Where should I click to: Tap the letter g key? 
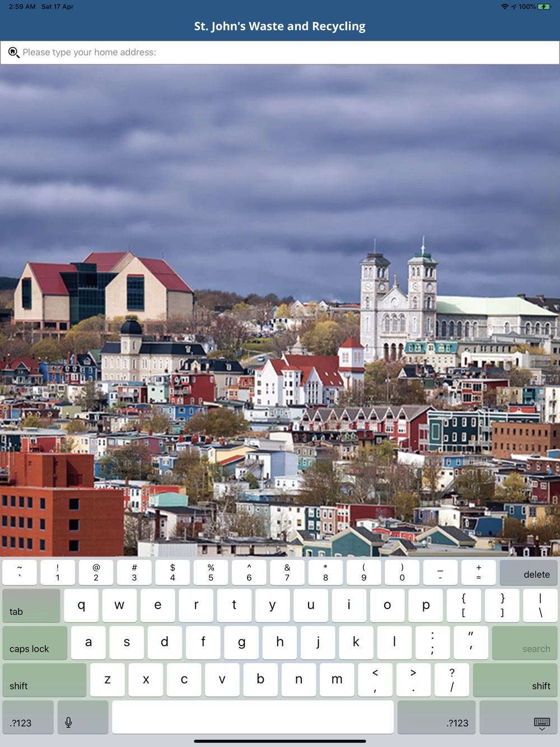click(x=241, y=642)
